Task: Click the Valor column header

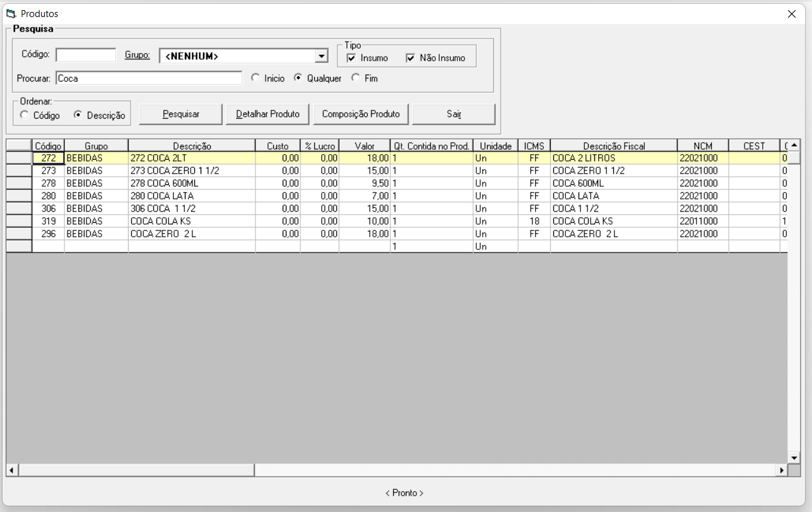Action: tap(365, 146)
